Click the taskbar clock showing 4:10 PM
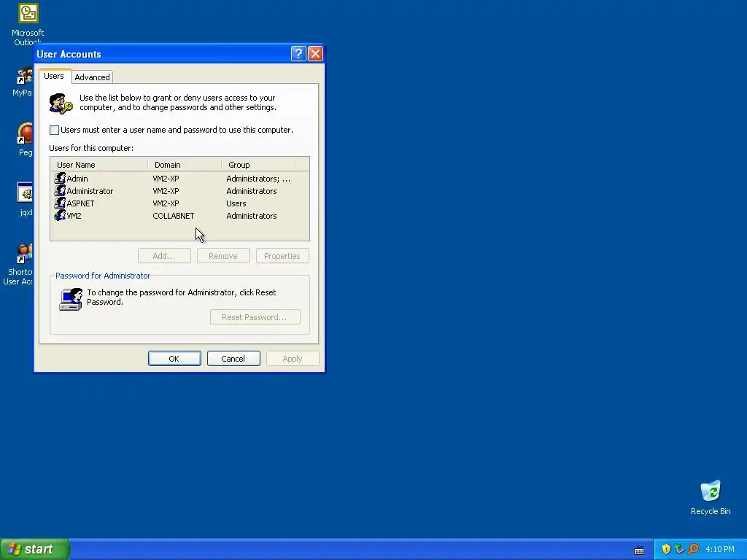 [x=720, y=549]
